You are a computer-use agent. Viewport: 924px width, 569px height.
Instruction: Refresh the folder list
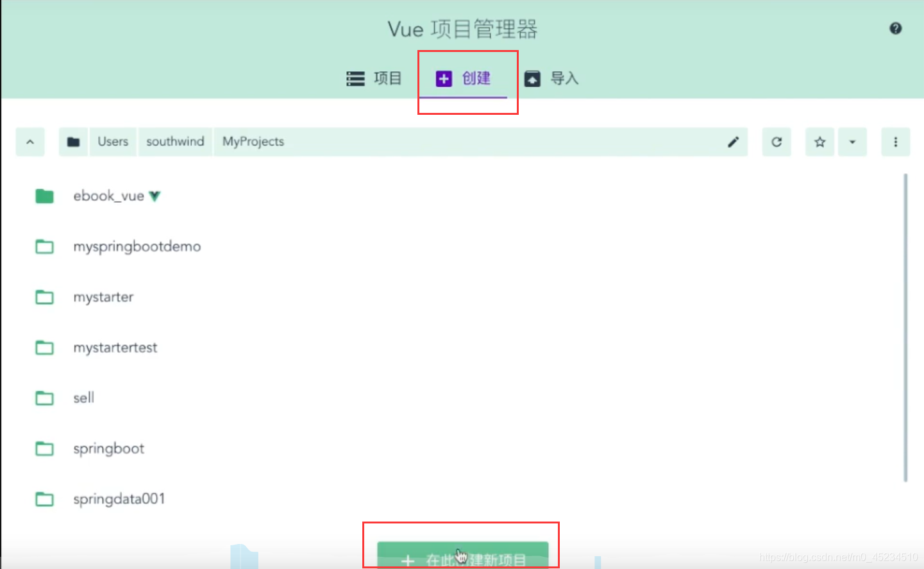click(777, 142)
